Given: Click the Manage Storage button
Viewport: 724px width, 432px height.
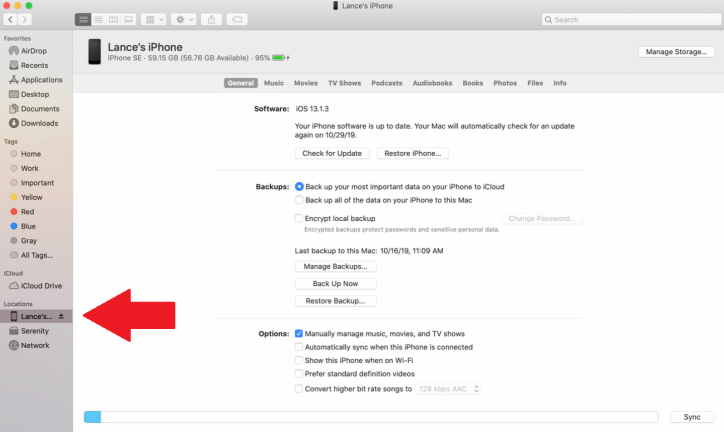Looking at the screenshot, I should (676, 52).
